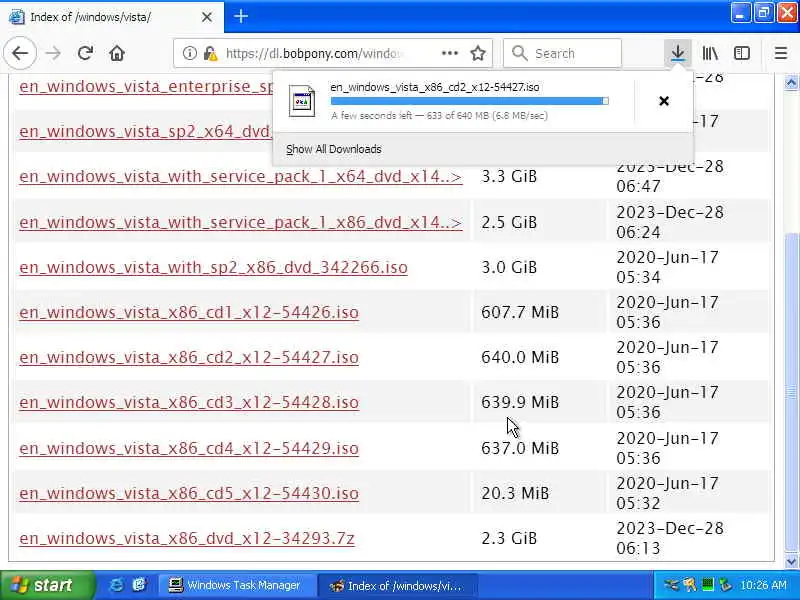800x600 pixels.
Task: Click the taskbar clock showing 10:26 AM
Action: (x=763, y=585)
